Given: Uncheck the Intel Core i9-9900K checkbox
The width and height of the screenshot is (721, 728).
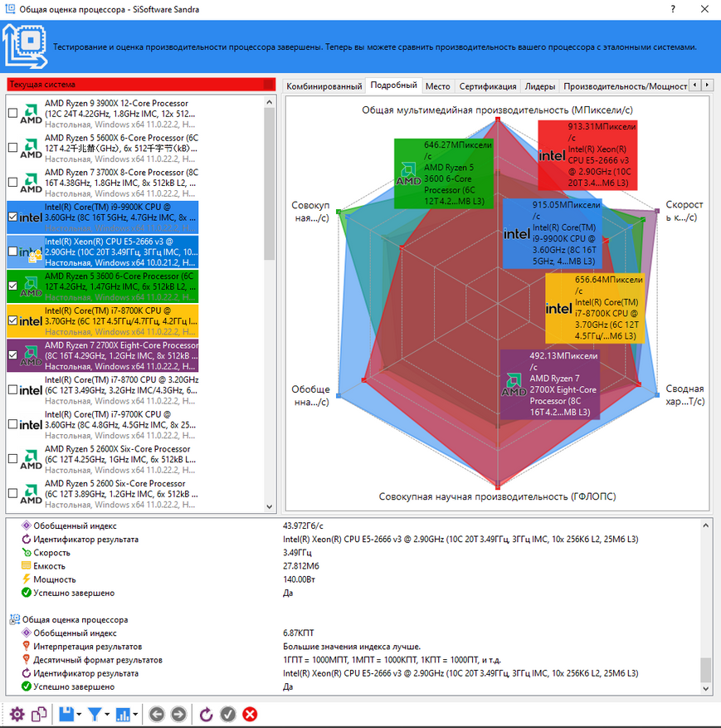Looking at the screenshot, I should (x=12, y=217).
